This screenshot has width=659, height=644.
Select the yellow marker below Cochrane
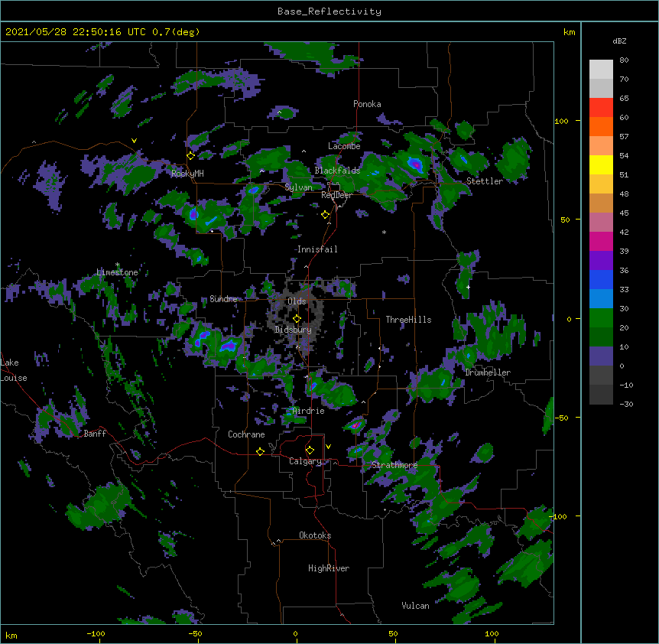260,451
